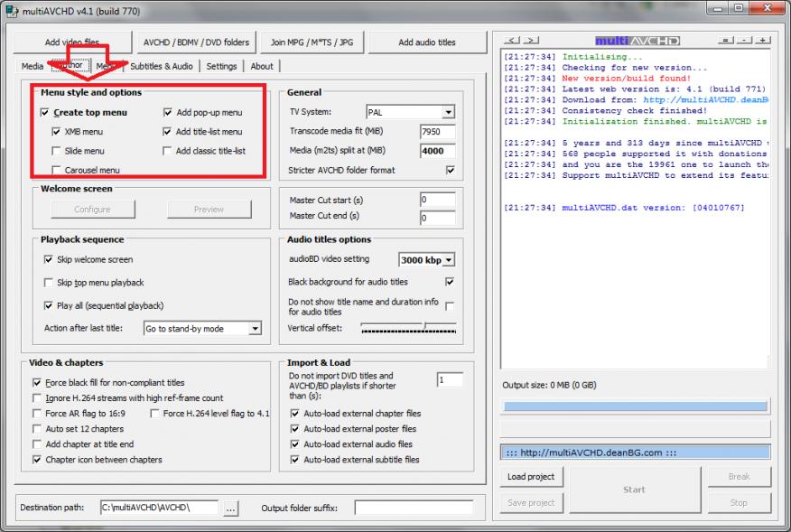Click the Output folder suffix field
Viewport: 791px width, 532px height.
click(414, 508)
